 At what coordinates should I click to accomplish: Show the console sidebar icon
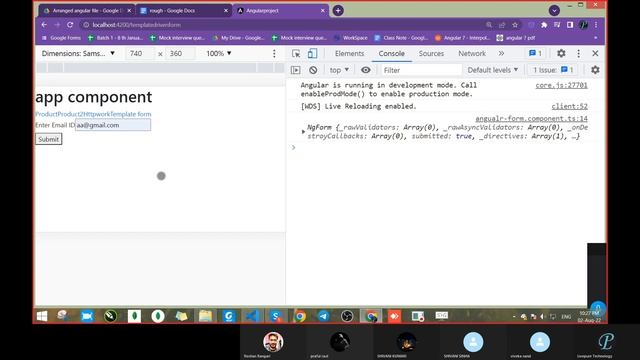[x=296, y=70]
